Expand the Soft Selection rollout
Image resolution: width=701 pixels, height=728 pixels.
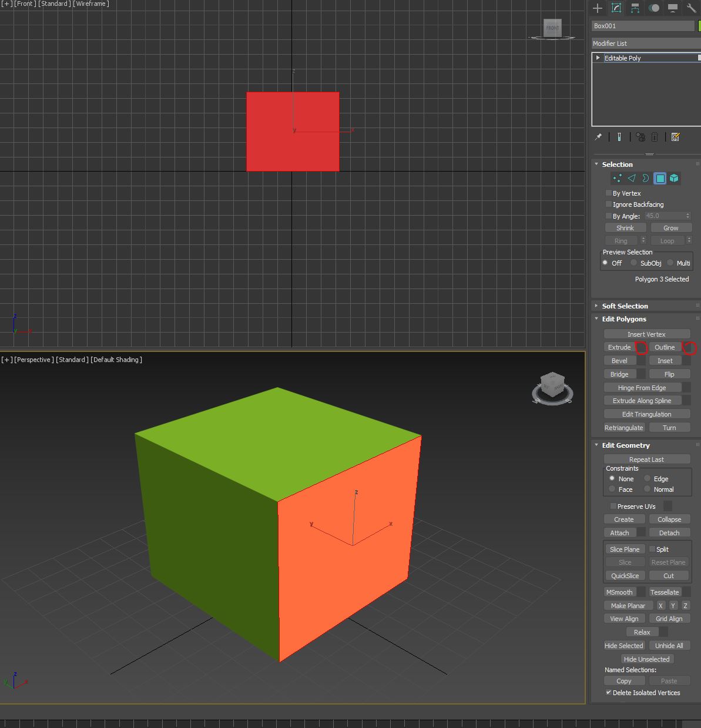pyautogui.click(x=625, y=306)
